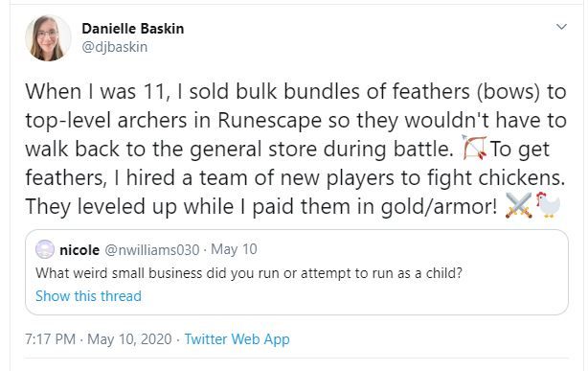Screen dimensions: 588x371
Task: Click the Danielle Baskin display name
Action: coord(133,29)
